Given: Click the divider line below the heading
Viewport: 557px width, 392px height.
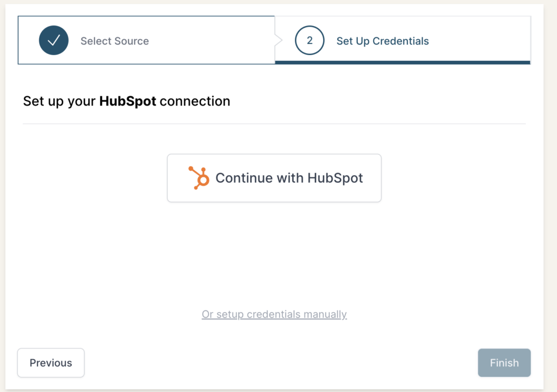Looking at the screenshot, I should coord(274,124).
